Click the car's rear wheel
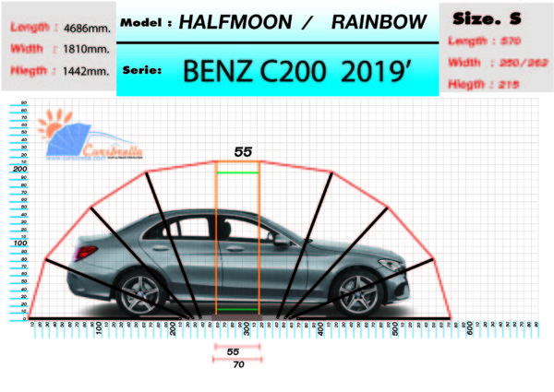554x392 pixels. (141, 293)
